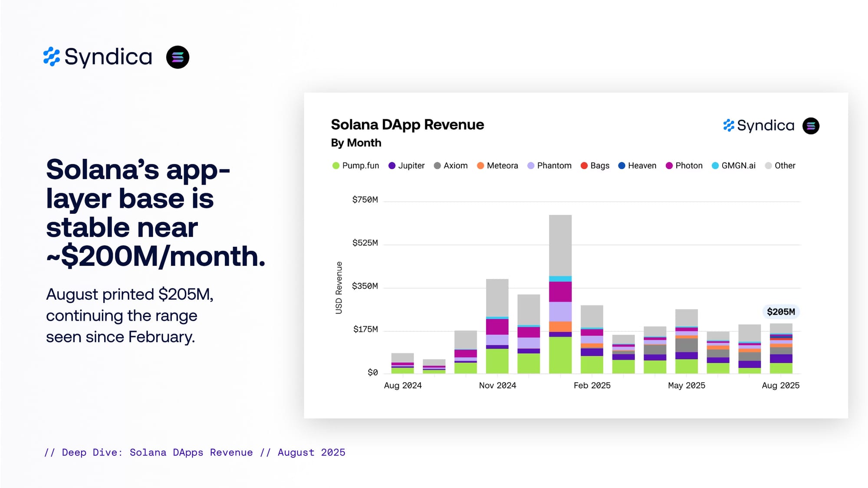The width and height of the screenshot is (868, 488).
Task: Click the $175M y-axis label
Action: coord(365,329)
